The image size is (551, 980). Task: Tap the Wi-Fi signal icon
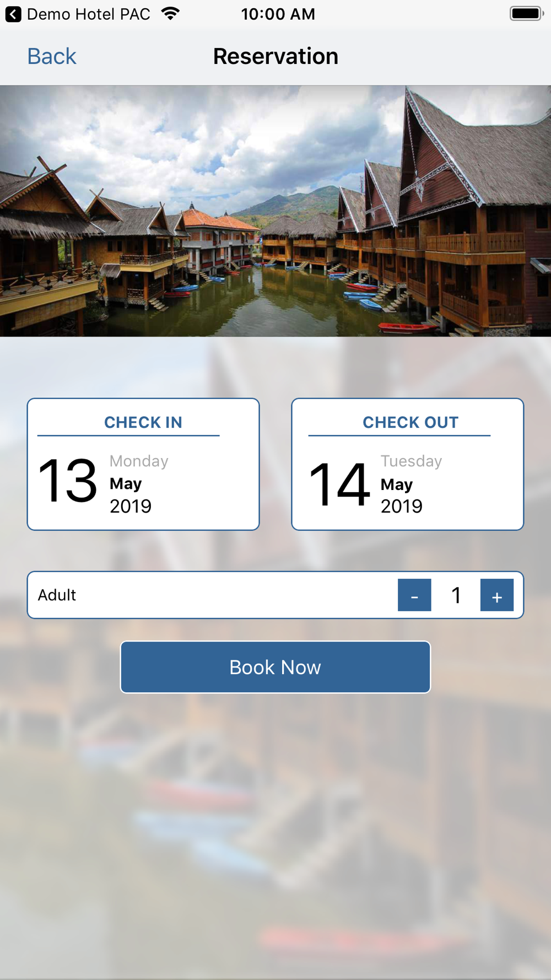pyautogui.click(x=171, y=14)
